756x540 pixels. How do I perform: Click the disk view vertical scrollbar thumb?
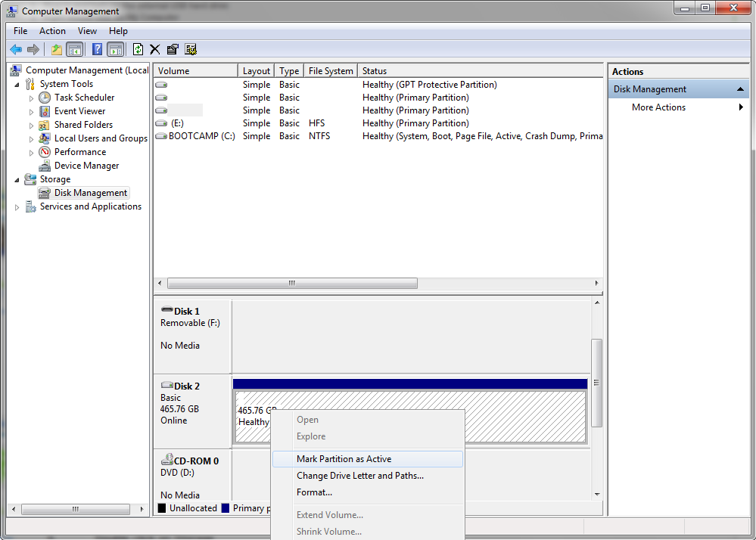pyautogui.click(x=597, y=383)
